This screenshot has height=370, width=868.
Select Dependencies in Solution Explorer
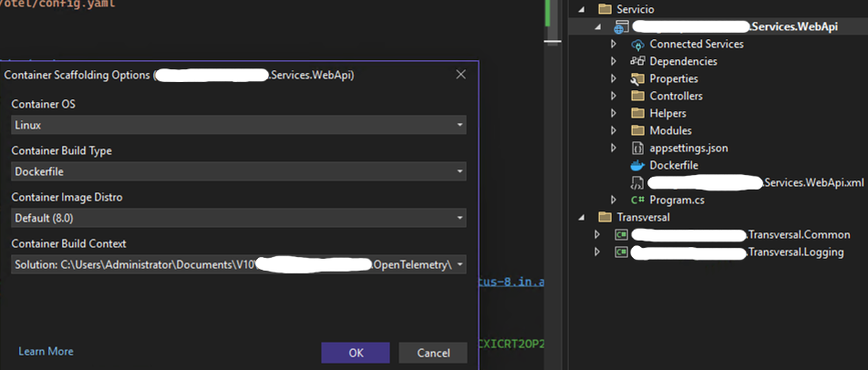(683, 61)
